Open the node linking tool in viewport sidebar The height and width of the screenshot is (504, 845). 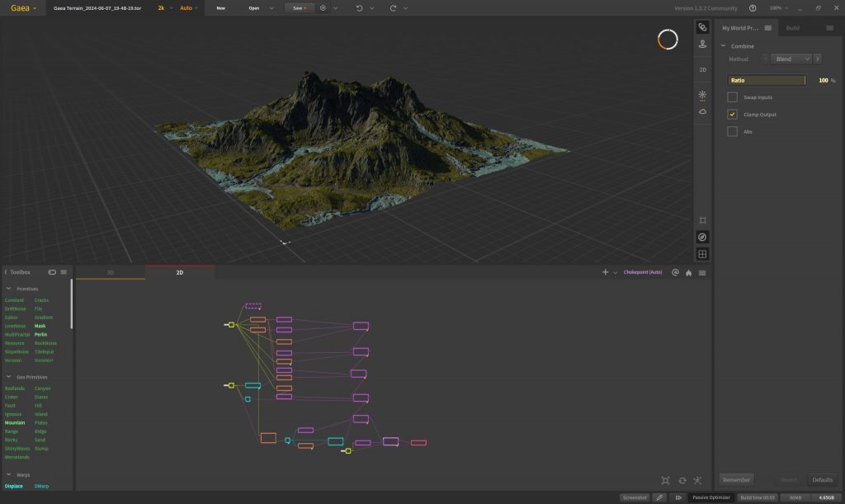(702, 27)
